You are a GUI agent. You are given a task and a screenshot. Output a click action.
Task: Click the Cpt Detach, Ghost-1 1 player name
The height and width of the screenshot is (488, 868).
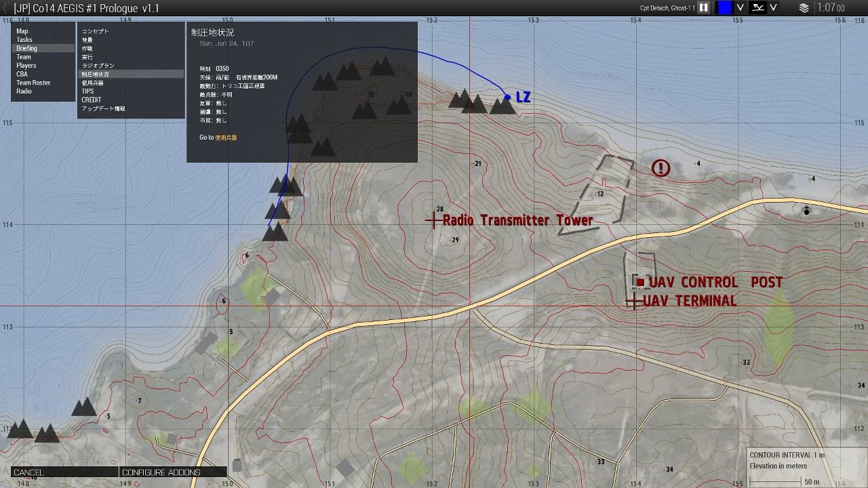pyautogui.click(x=667, y=8)
